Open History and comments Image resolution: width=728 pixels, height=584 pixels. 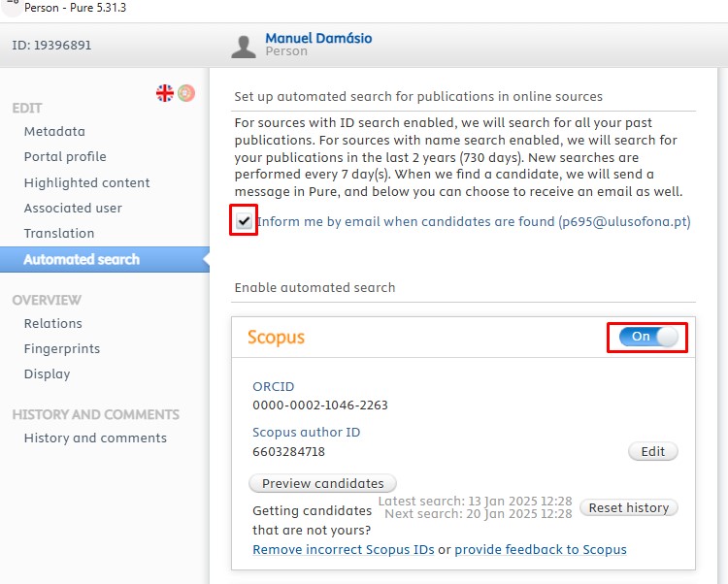click(95, 438)
